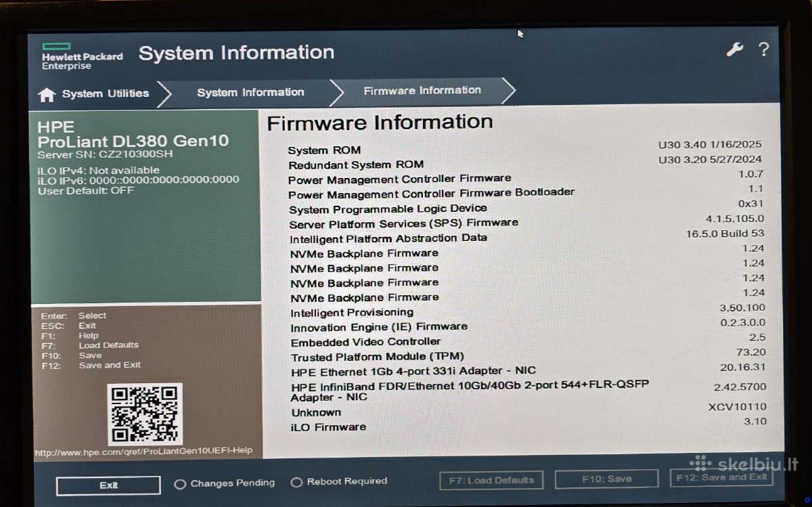Click User Default: OFF text
The width and height of the screenshot is (812, 507).
[x=85, y=190]
